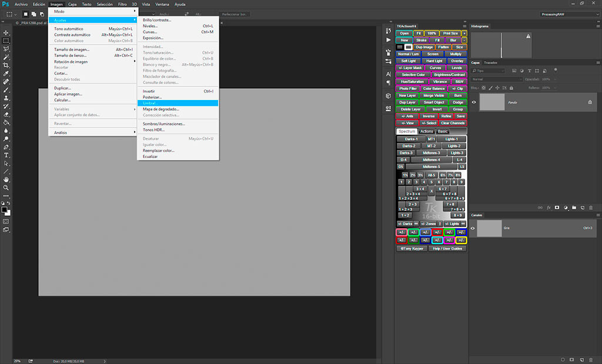Click the foreground color swatch
This screenshot has height=364, width=602.
click(4, 209)
